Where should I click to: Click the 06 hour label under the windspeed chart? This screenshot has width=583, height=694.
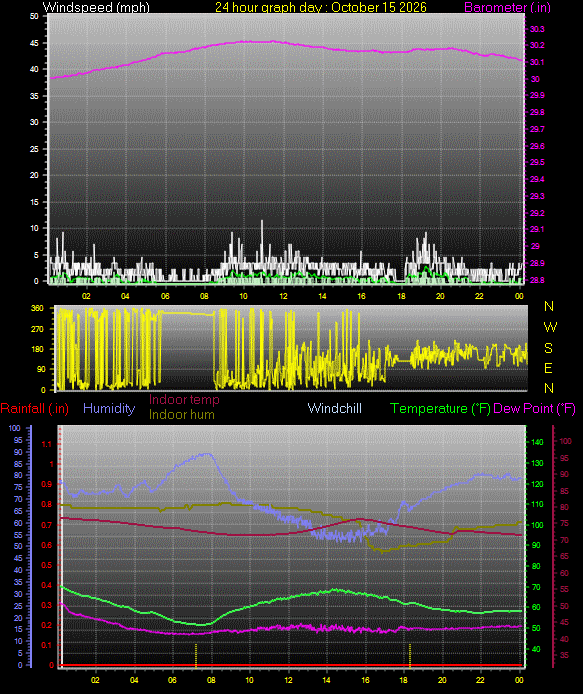[165, 296]
